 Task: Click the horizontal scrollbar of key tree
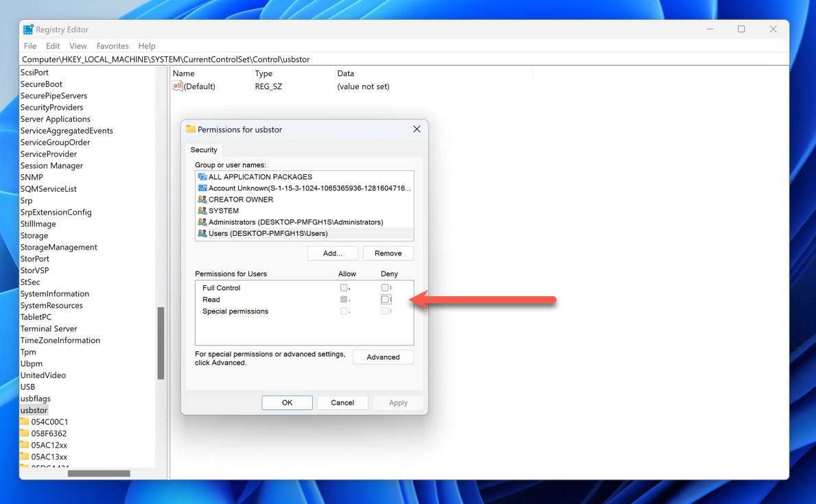click(99, 473)
